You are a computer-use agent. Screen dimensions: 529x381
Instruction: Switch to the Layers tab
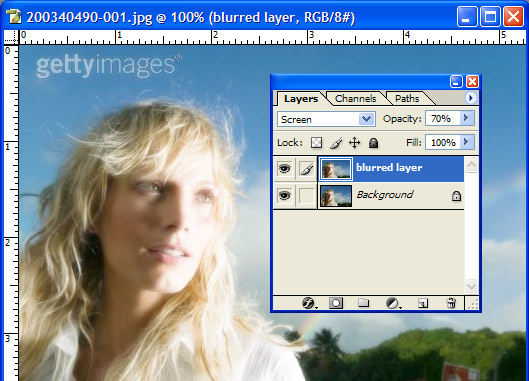(x=301, y=99)
